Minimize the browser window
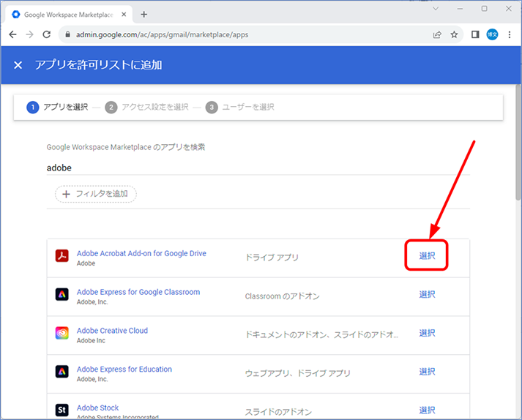The height and width of the screenshot is (420, 522). coord(460,9)
